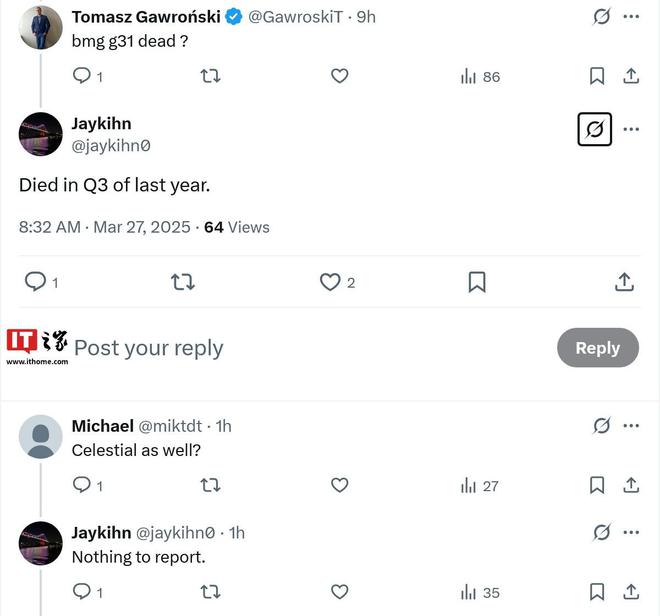
Task: Like Jaykihn's "Nothing to report" reply
Action: [x=339, y=592]
